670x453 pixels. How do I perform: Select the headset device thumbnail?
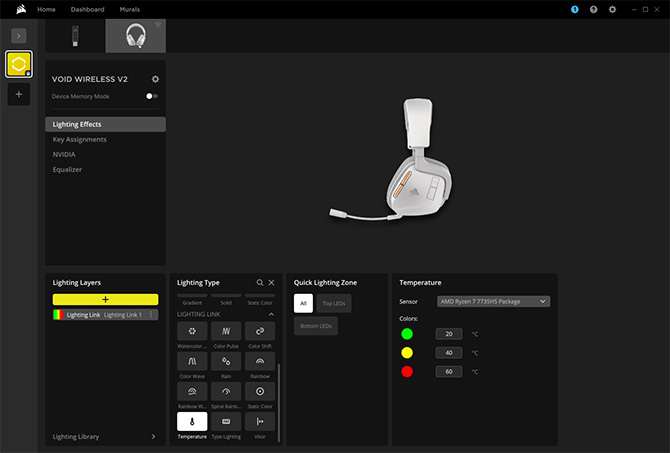point(135,36)
